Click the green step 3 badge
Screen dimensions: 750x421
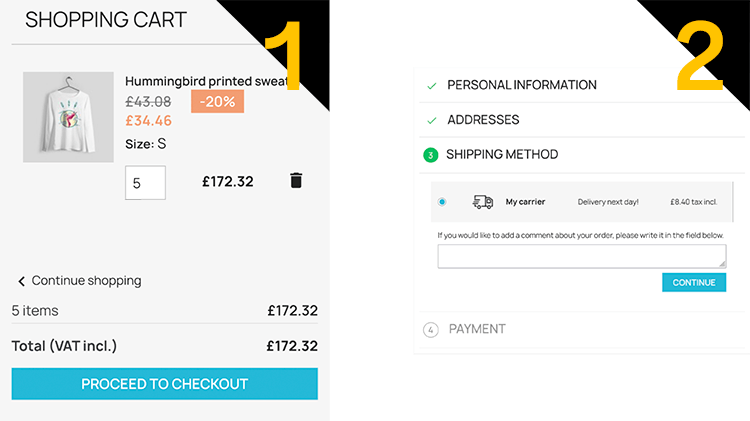click(x=431, y=155)
